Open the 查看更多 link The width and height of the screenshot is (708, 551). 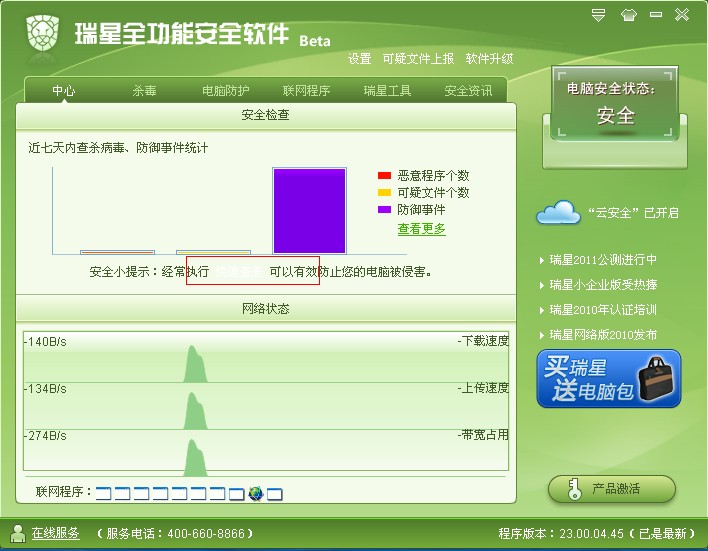421,229
